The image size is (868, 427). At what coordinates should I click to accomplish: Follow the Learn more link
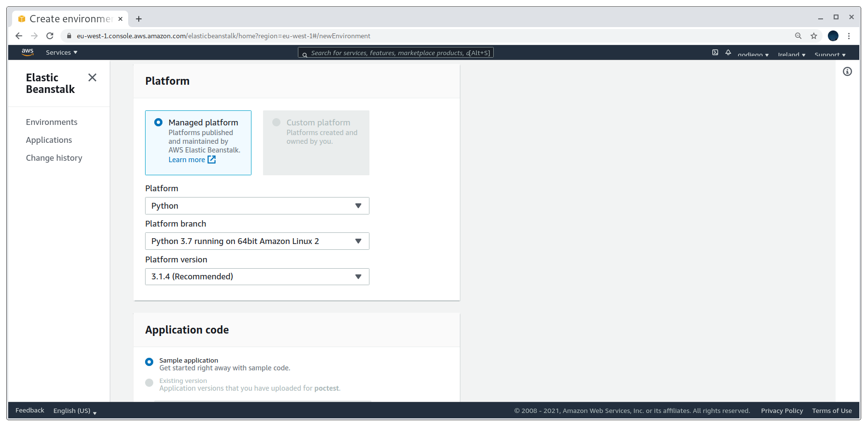click(187, 160)
